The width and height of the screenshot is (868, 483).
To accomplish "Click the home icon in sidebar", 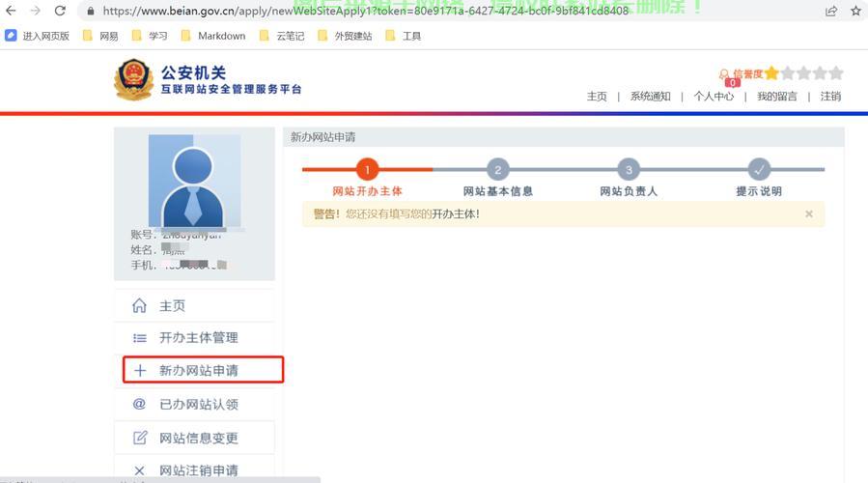I will point(139,306).
